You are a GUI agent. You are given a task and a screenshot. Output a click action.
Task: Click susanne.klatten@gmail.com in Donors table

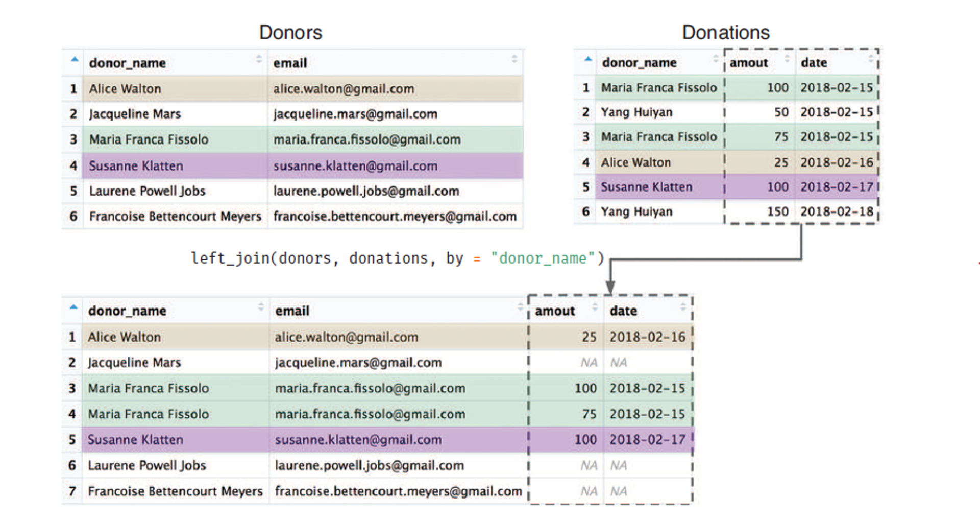point(355,166)
